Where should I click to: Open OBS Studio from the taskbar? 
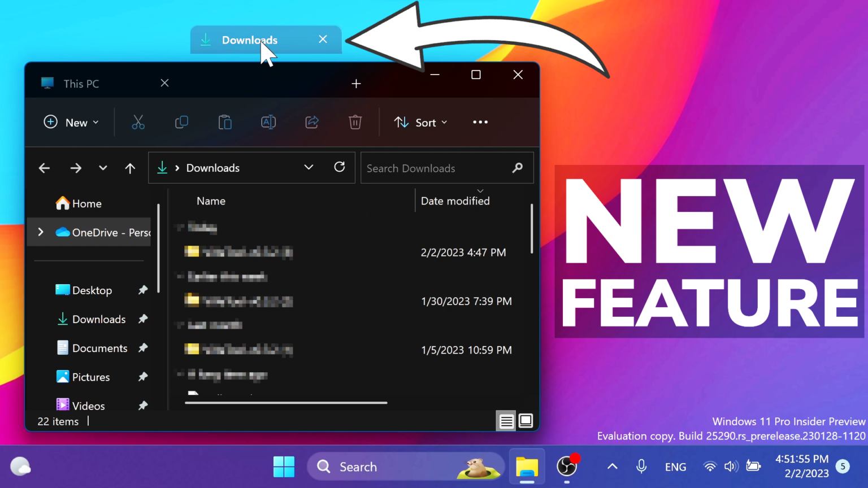(x=566, y=467)
